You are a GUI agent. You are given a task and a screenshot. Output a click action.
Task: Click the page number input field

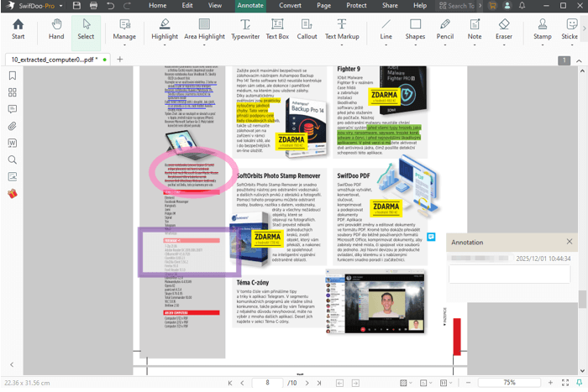tap(267, 383)
